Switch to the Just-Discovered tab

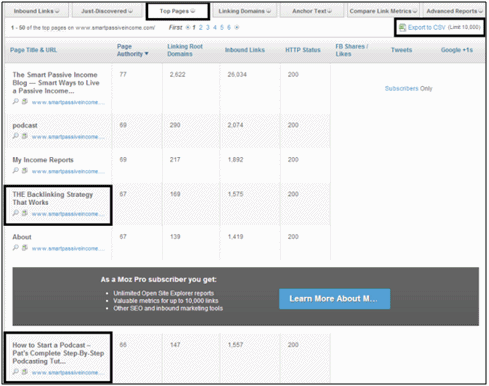point(107,11)
